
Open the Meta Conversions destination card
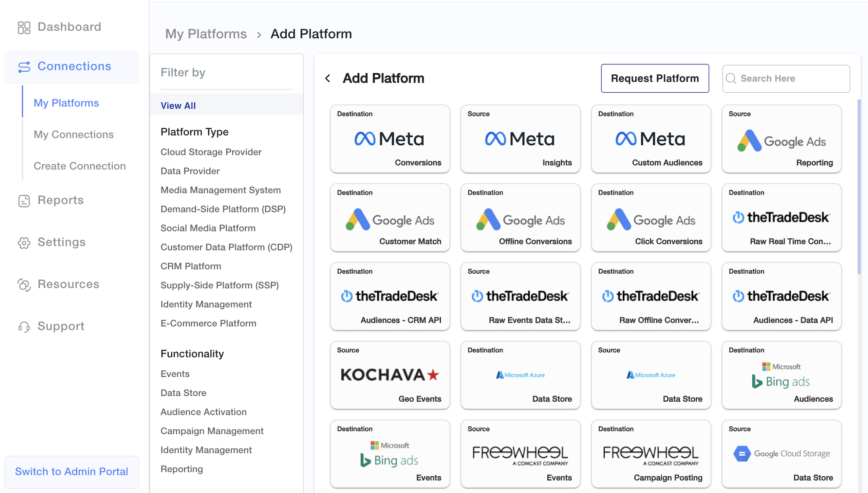(390, 139)
